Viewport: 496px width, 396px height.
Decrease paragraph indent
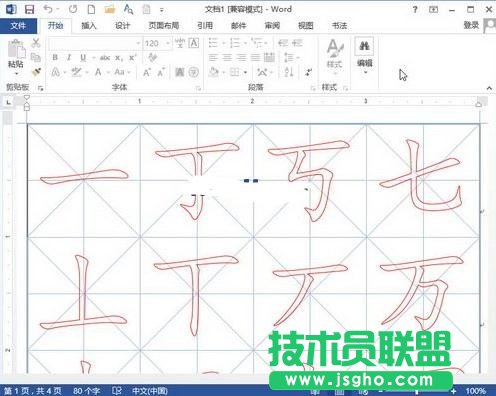[283, 43]
